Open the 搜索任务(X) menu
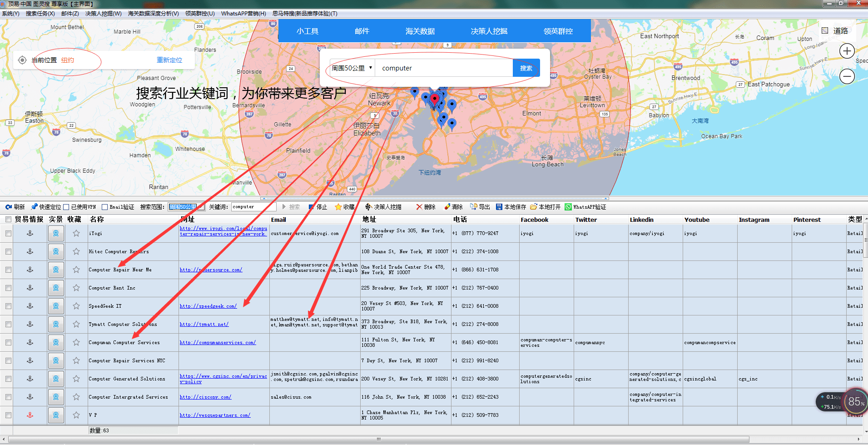This screenshot has height=445, width=868. click(x=40, y=14)
